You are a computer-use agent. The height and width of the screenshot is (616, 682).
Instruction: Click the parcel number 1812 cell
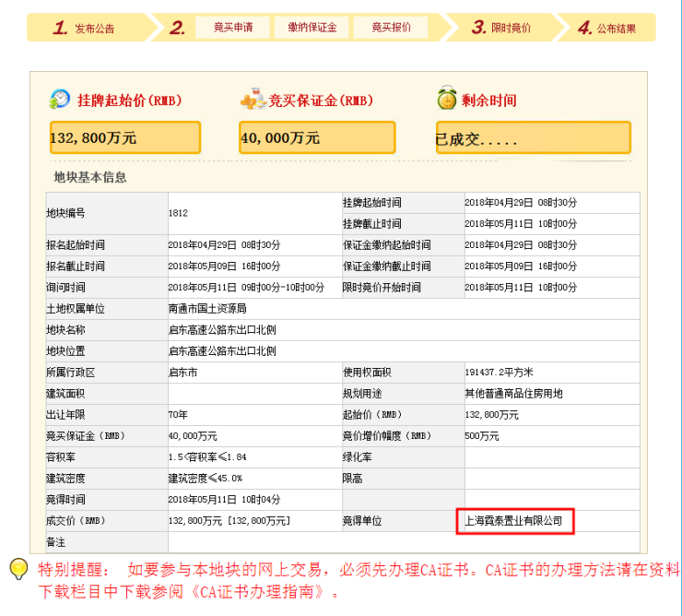(x=179, y=213)
